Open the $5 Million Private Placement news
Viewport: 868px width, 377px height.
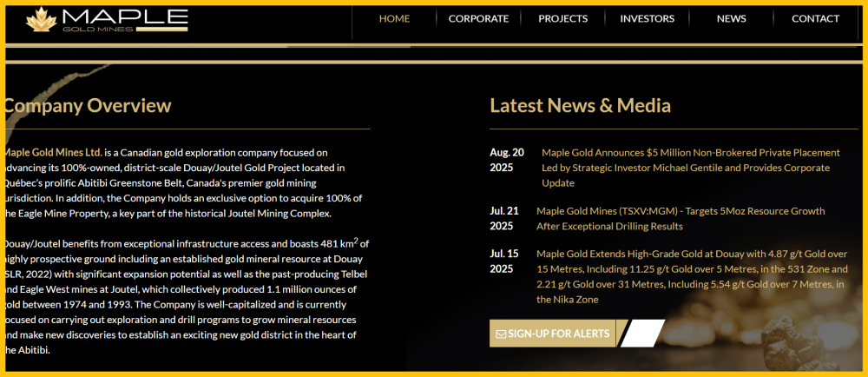click(x=691, y=168)
